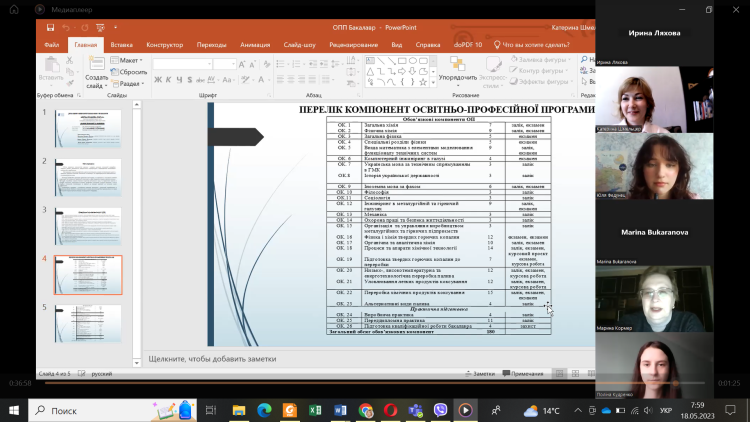Toggle the Заметки (Notes) pane in status bar
Image resolution: width=750 pixels, height=422 pixels.
tap(482, 373)
